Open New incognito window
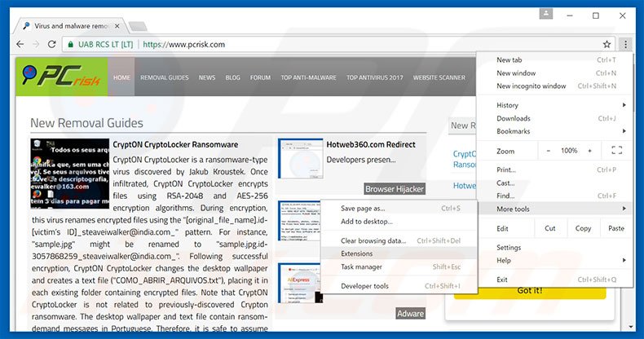This screenshot has height=339, width=644. click(x=555, y=86)
